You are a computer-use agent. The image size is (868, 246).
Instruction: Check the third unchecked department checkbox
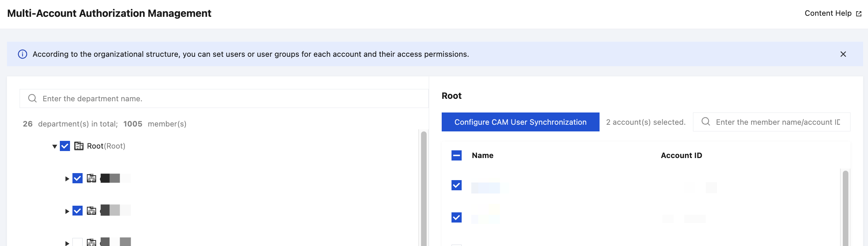78,242
